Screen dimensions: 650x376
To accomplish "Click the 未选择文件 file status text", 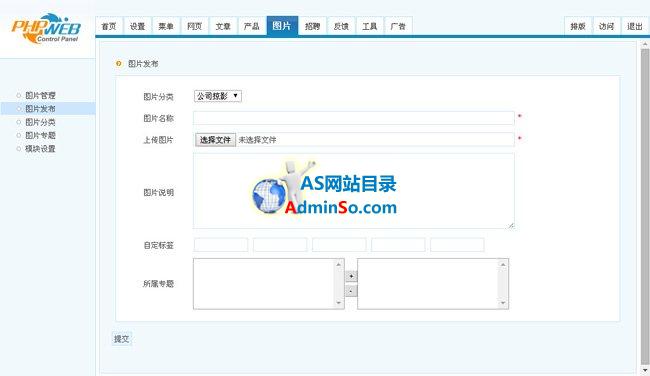I will click(257, 140).
